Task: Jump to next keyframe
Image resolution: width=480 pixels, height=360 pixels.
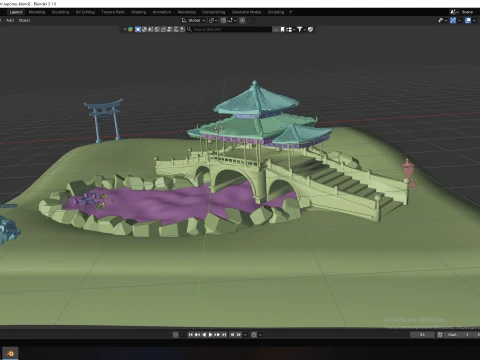Action: (x=217, y=334)
